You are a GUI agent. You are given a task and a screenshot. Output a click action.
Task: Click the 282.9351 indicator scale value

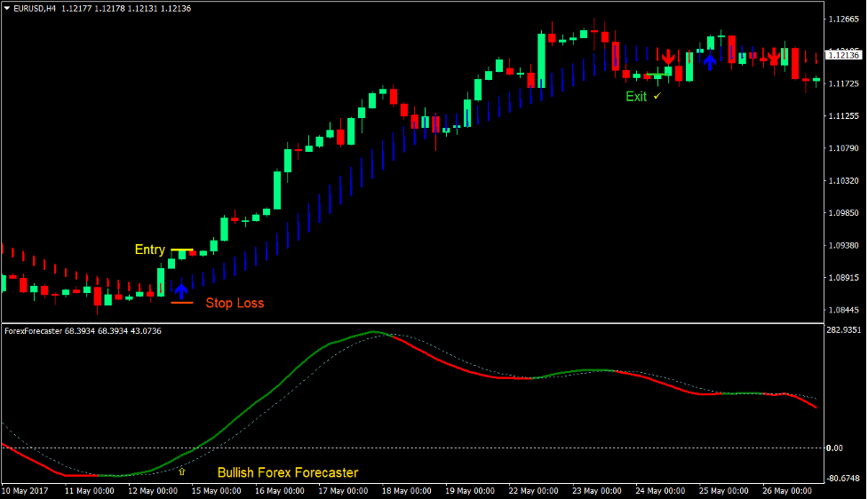pos(844,329)
